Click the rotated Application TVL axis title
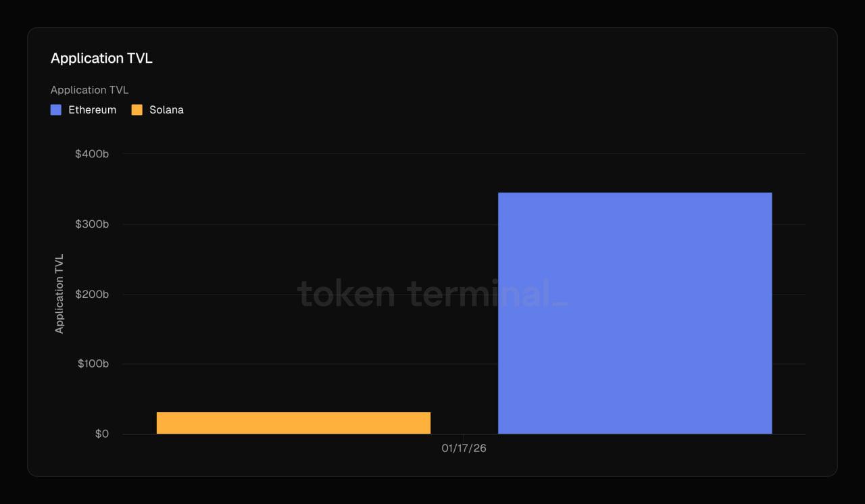This screenshot has height=504, width=865. (59, 294)
